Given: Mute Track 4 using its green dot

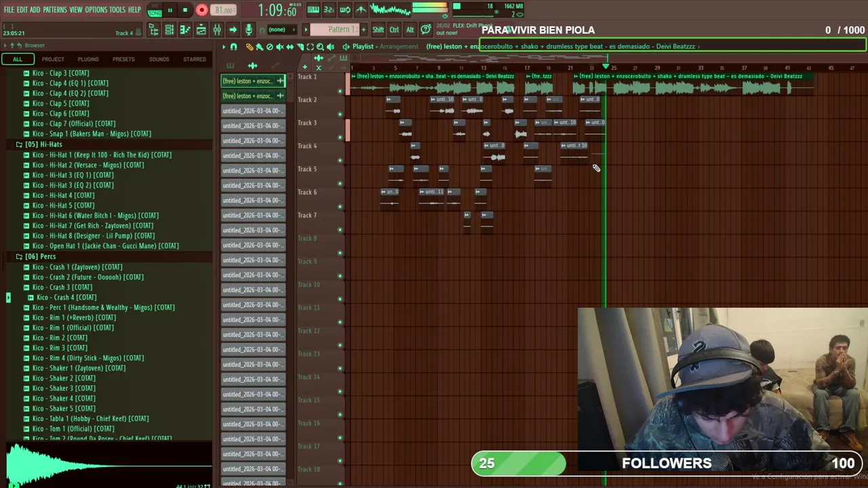Looking at the screenshot, I should pos(340,161).
